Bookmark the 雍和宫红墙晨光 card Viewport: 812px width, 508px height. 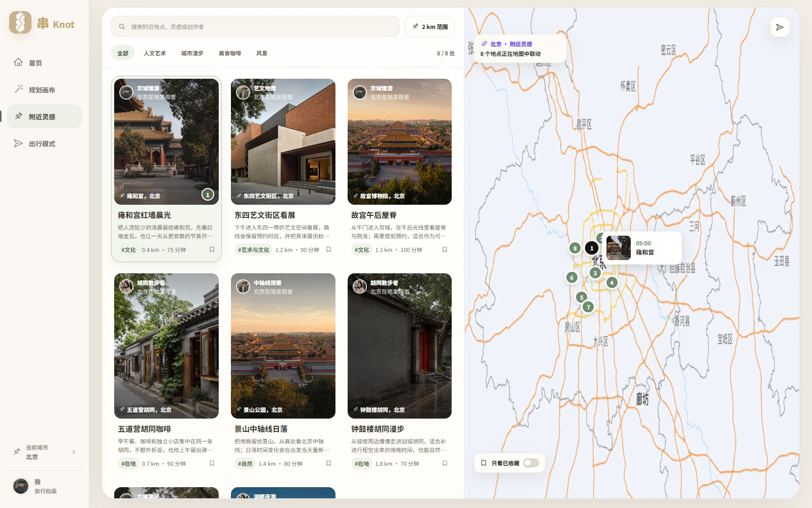pyautogui.click(x=212, y=249)
